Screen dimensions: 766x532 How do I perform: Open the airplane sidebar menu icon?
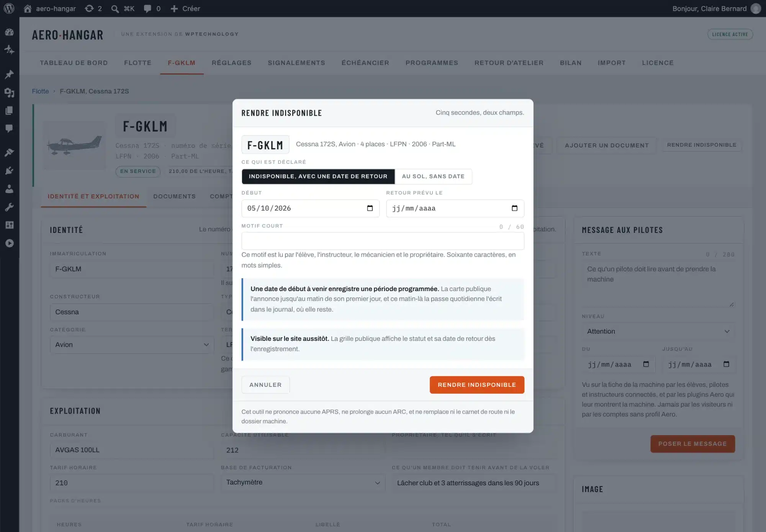click(9, 50)
